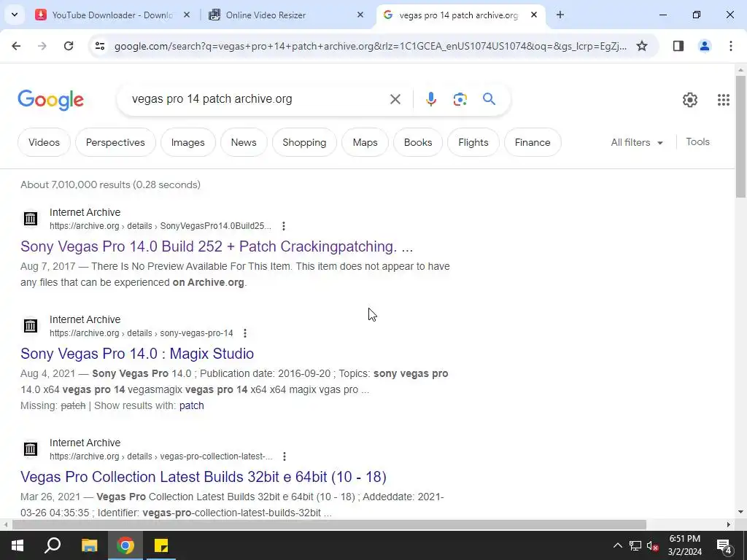The height and width of the screenshot is (560, 747).
Task: Click Internet Archive favicon of Magix Studio result
Action: (x=31, y=326)
